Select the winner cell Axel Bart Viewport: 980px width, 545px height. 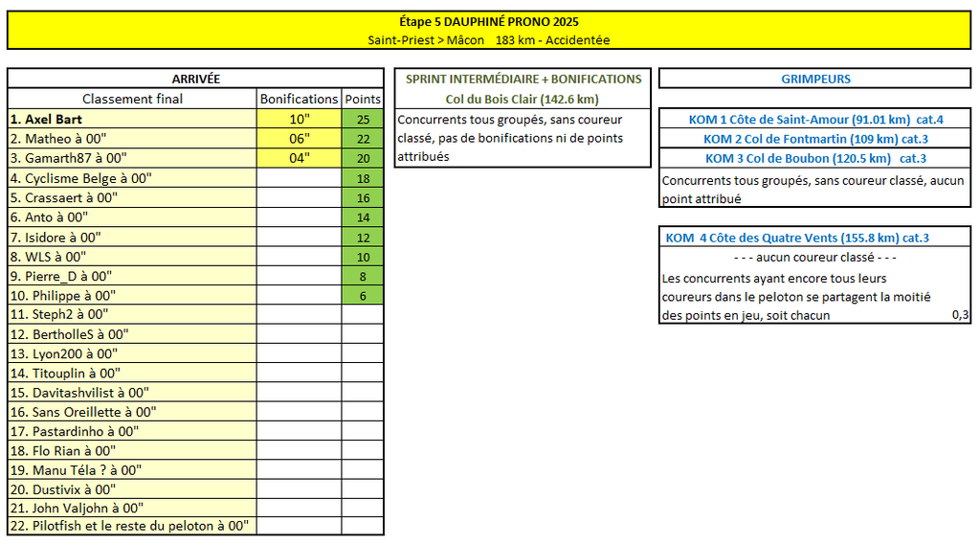(132, 120)
